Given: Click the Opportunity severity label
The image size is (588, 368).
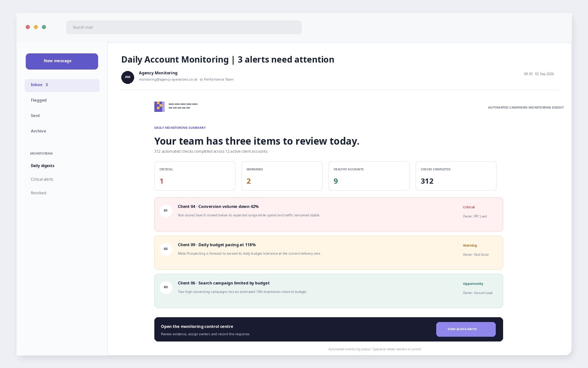Looking at the screenshot, I should tap(473, 284).
